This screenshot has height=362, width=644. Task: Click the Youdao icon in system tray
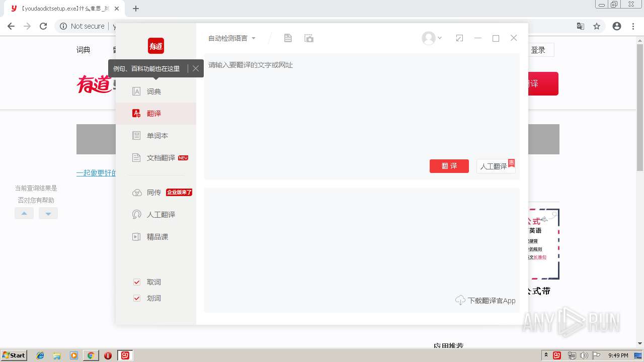[x=557, y=355]
